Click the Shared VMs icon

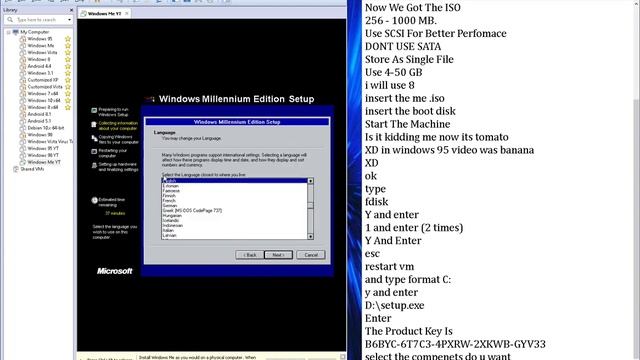(x=16, y=169)
